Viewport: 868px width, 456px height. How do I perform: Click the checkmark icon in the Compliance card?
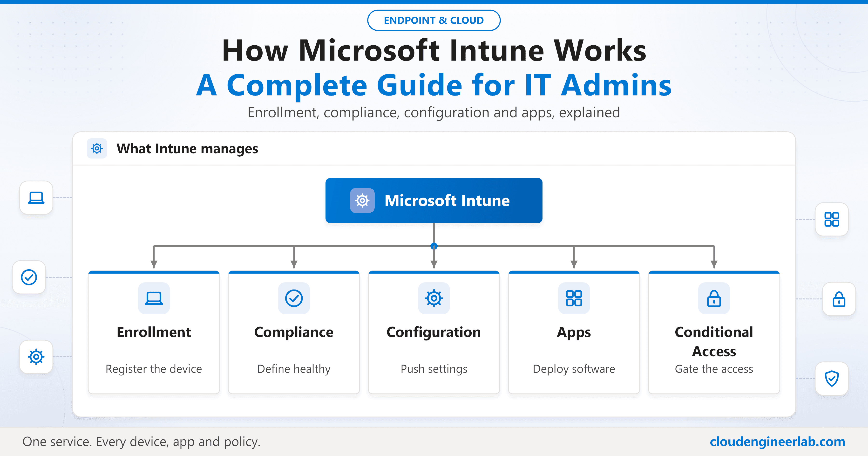click(294, 298)
